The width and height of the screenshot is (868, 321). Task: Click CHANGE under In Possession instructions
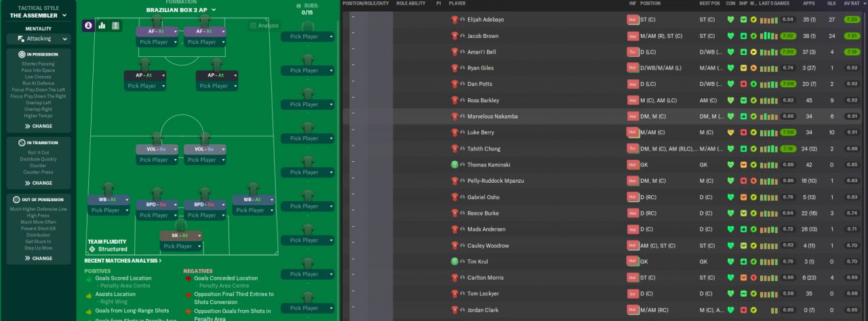pos(38,126)
